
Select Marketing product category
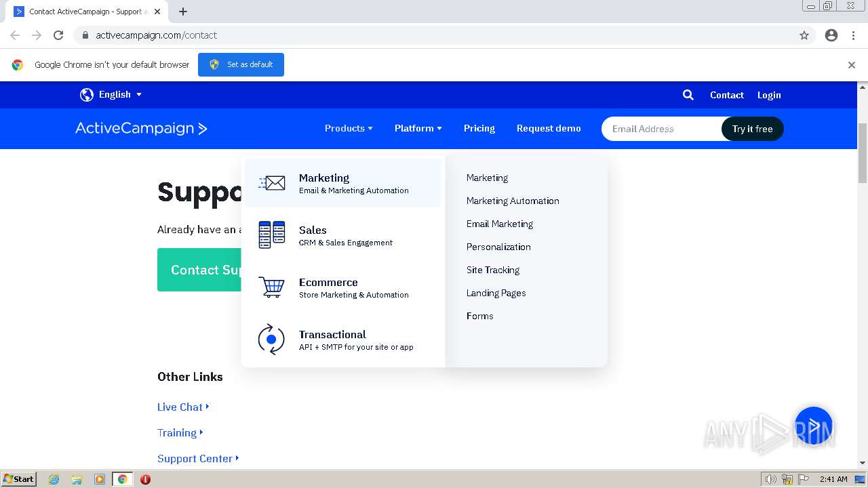pyautogui.click(x=342, y=183)
